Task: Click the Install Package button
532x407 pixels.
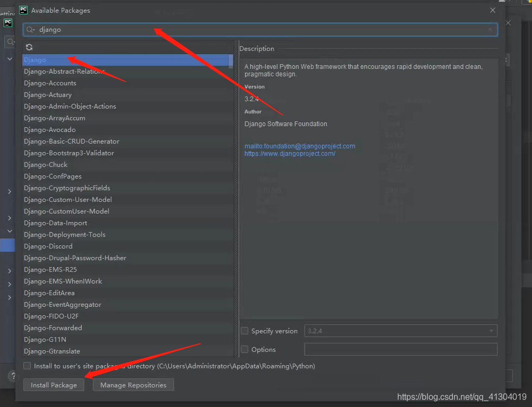Action: pyautogui.click(x=54, y=385)
